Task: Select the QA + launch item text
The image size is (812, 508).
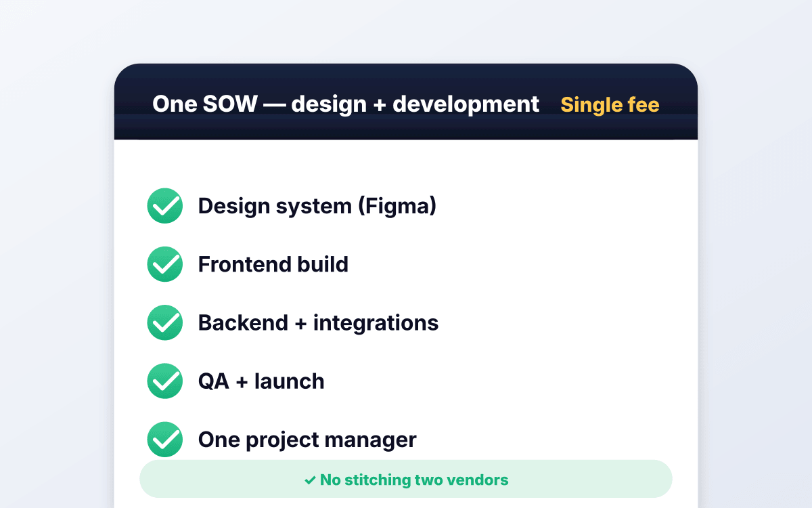Action: (x=261, y=381)
